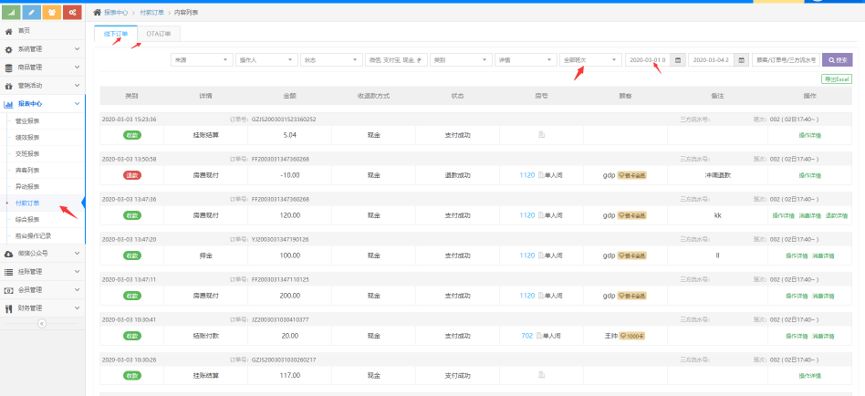Screen dimensions: 865x396
Task: Click the start date field 2020-03-01
Action: click(x=648, y=60)
